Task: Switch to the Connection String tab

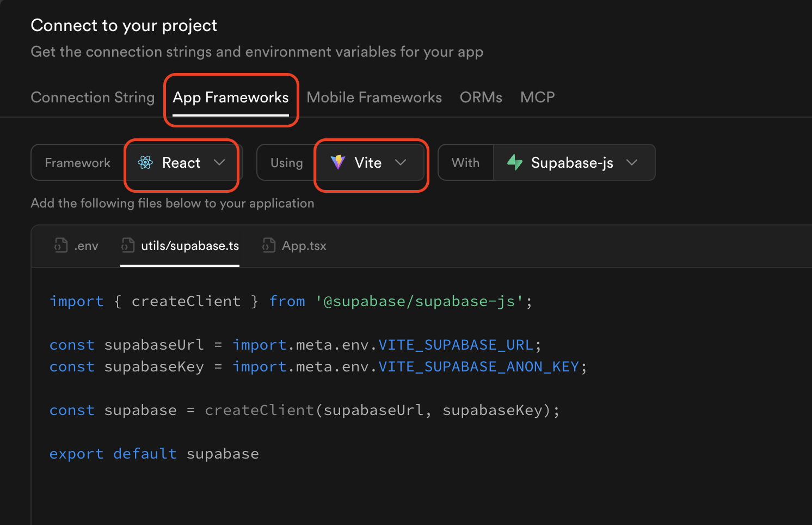Action: coord(93,97)
